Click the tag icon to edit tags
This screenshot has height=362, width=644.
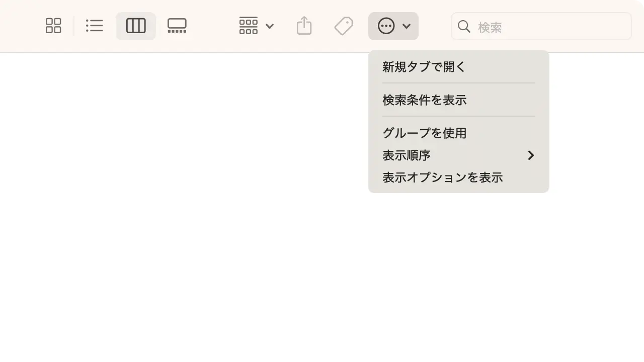(344, 26)
